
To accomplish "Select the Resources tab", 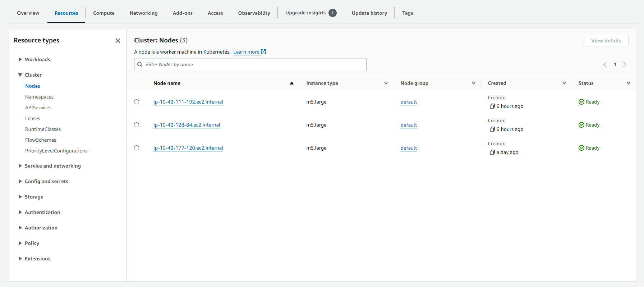I will 66,13.
